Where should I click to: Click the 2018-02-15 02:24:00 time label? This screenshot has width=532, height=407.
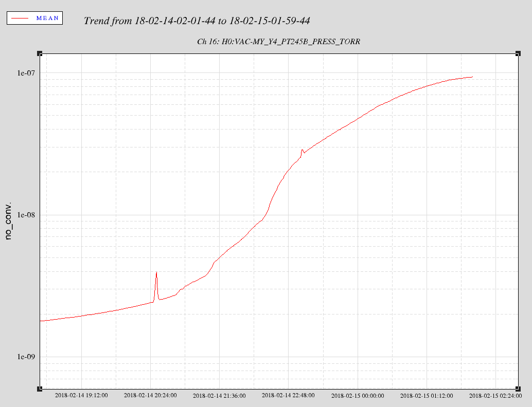495,396
